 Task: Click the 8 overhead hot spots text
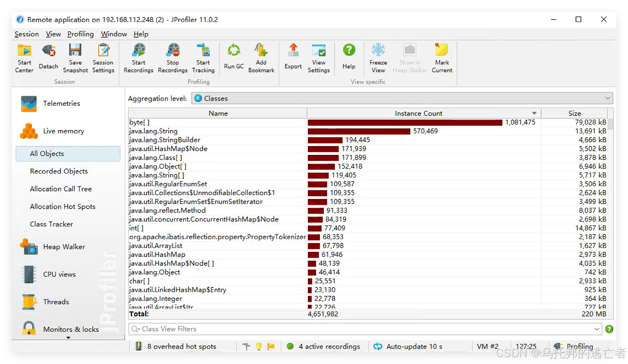tap(182, 346)
